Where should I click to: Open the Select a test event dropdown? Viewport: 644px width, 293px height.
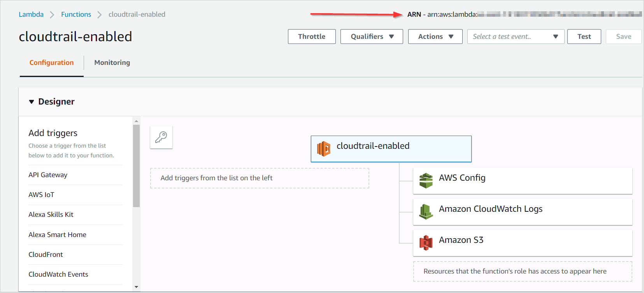click(x=516, y=37)
